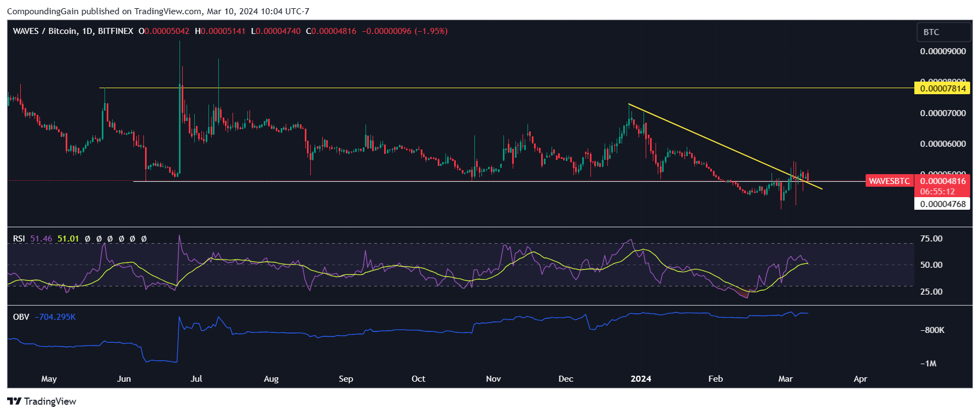Viewport: 980px width, 414px height.
Task: Click the Dec label on time axis
Action: [566, 379]
